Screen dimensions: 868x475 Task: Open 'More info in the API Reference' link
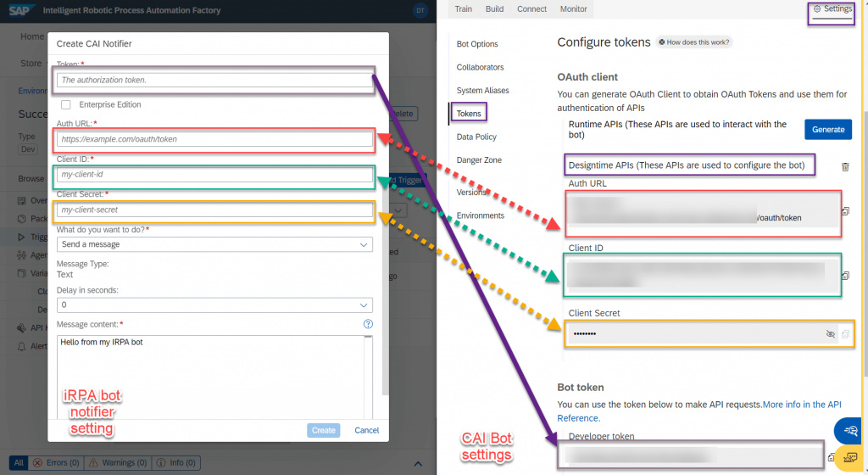click(x=699, y=411)
